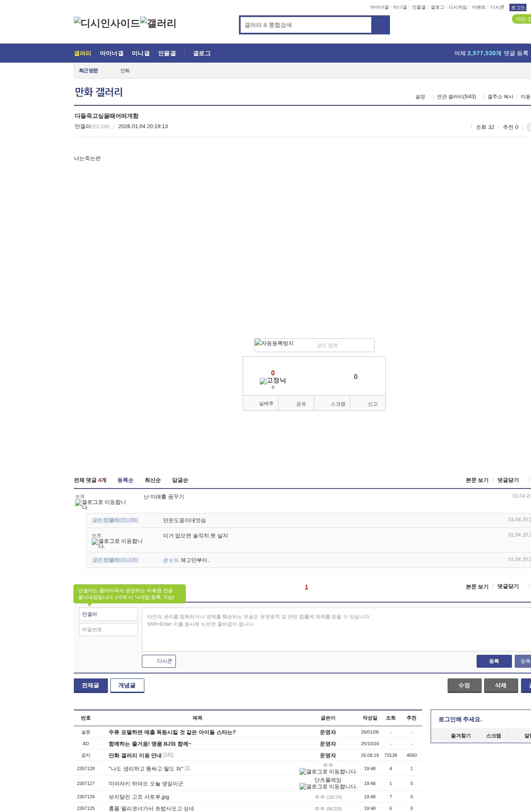Click the search button beside the search box
Viewport: 531px width, 812px height.
380,25
